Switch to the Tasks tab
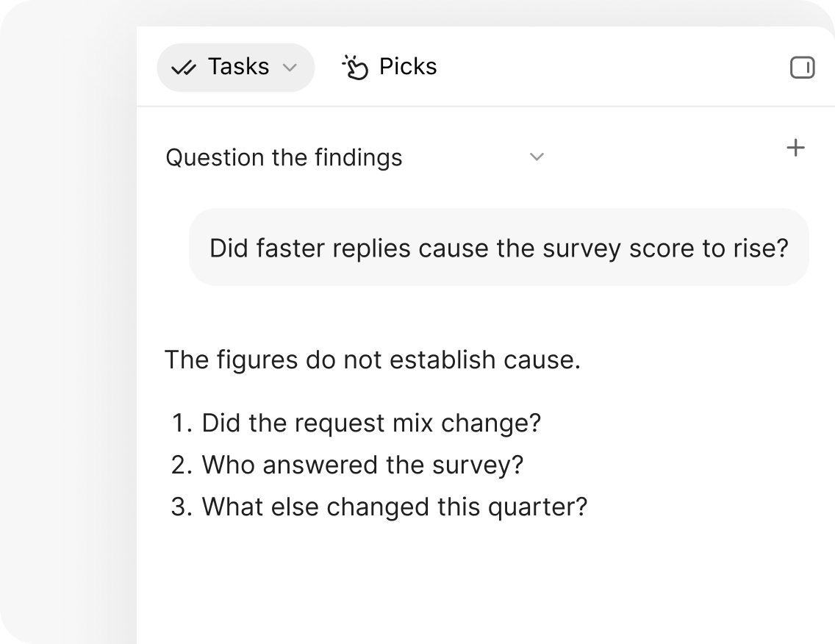The height and width of the screenshot is (644, 835). coord(235,68)
